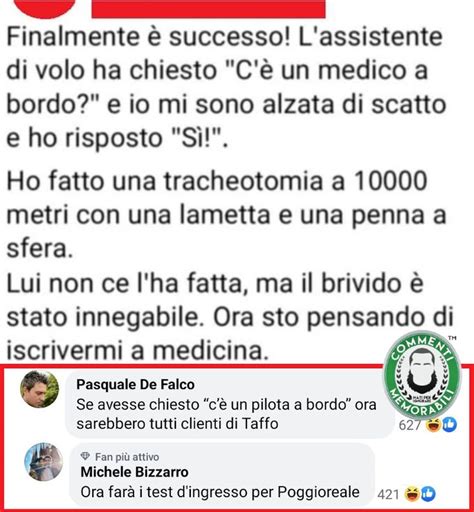
Task: Click the Fan più attivo label
Action: pyautogui.click(x=127, y=456)
